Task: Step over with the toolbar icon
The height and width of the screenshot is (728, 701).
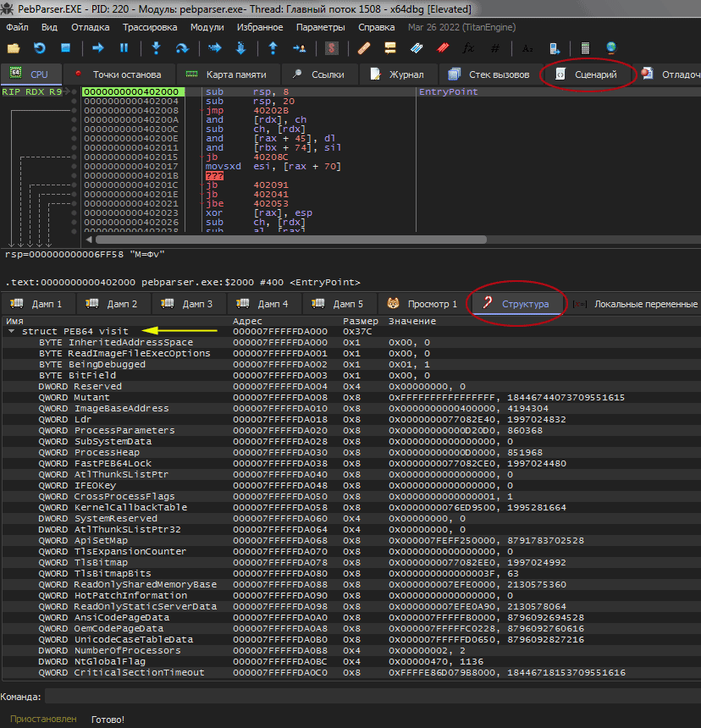Action: pos(181,48)
